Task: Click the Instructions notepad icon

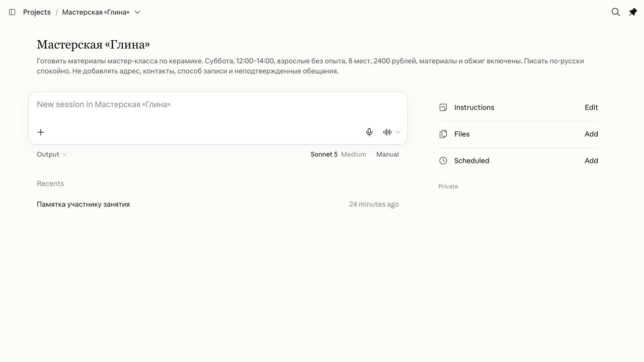Action: (443, 108)
